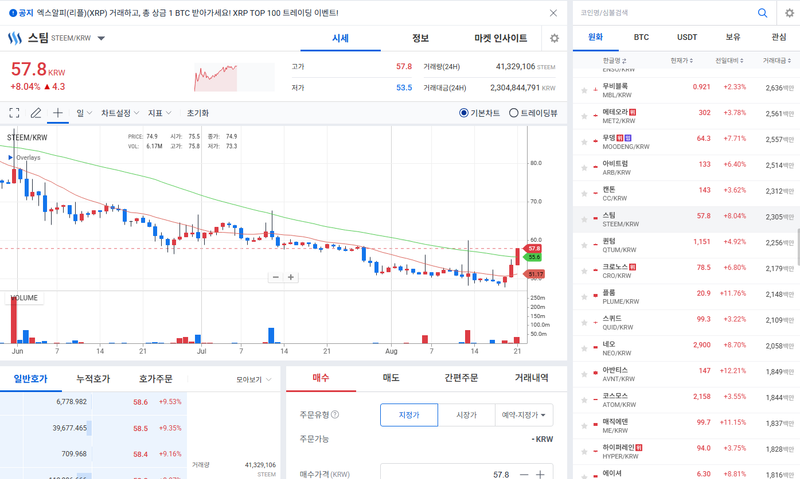Switch to 일반호가 order book tab
The width and height of the screenshot is (800, 479).
point(31,379)
